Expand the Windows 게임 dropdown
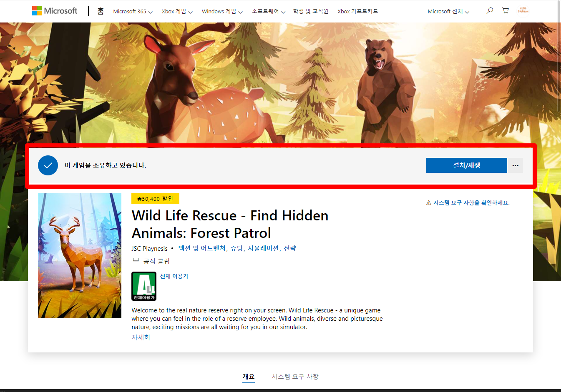Viewport: 561px width, 392px height. click(x=222, y=12)
